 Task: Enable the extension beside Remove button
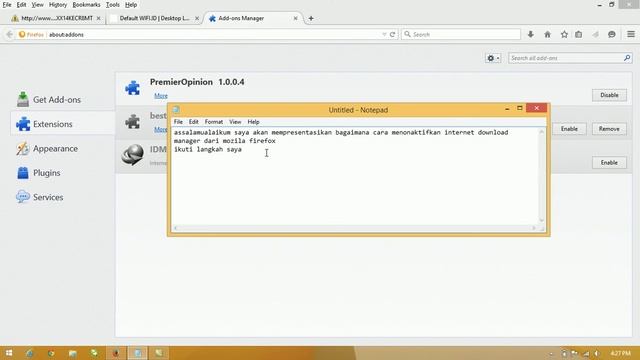click(569, 129)
